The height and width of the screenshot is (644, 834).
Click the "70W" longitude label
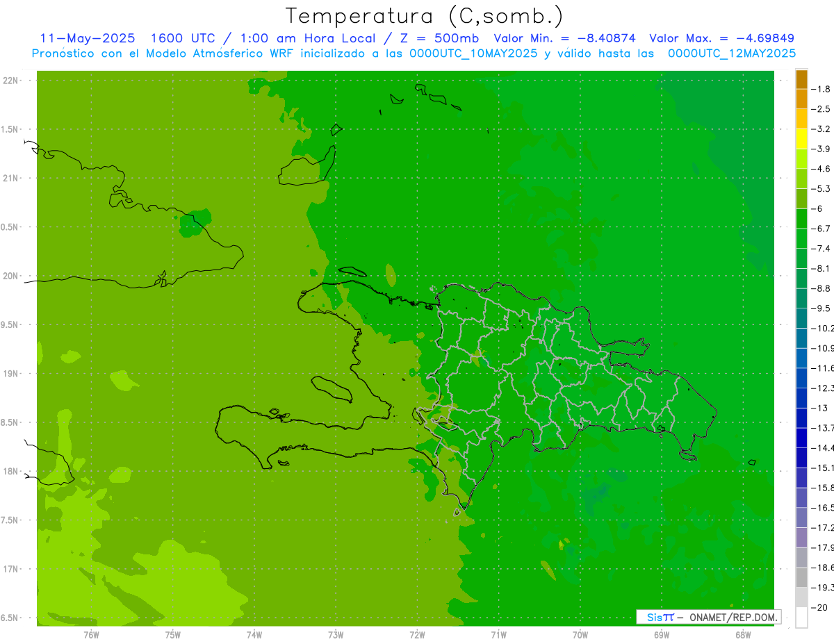tap(580, 635)
